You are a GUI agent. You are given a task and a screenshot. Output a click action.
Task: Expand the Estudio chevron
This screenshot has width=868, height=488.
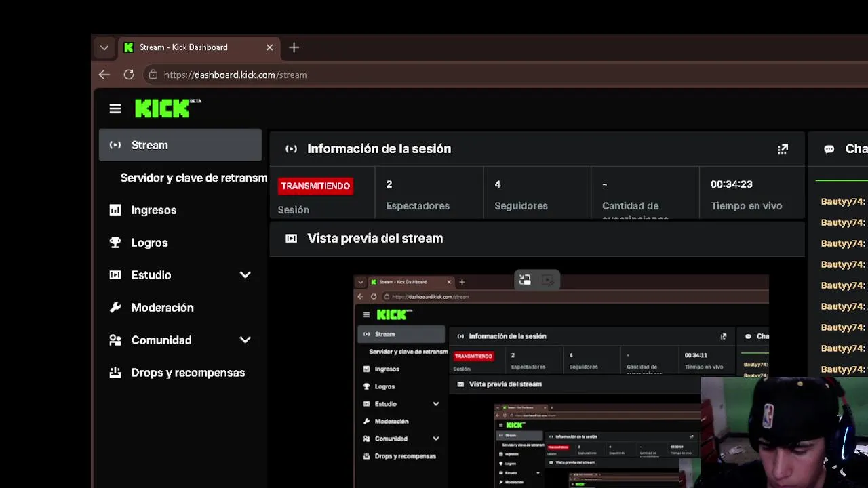point(245,275)
